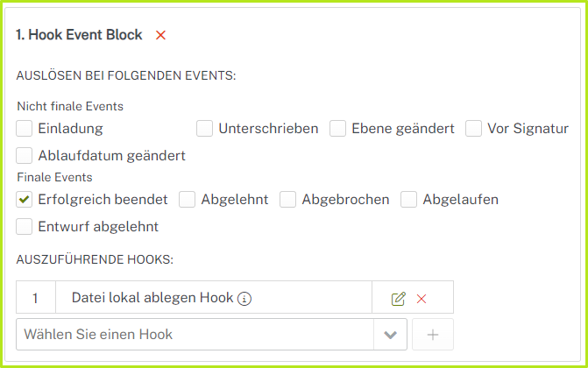Viewport: 588px width, 368px height.
Task: Check the Unterschrieben event
Action: coord(205,129)
